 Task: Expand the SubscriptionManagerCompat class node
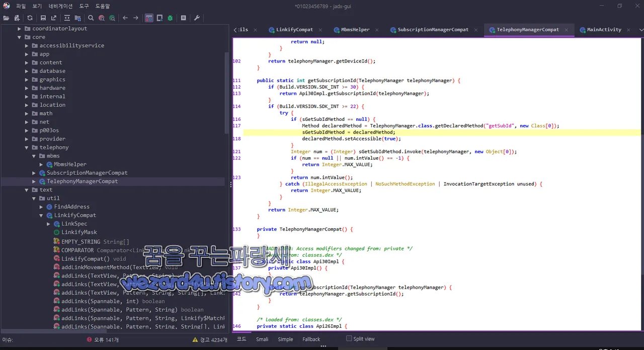click(34, 173)
